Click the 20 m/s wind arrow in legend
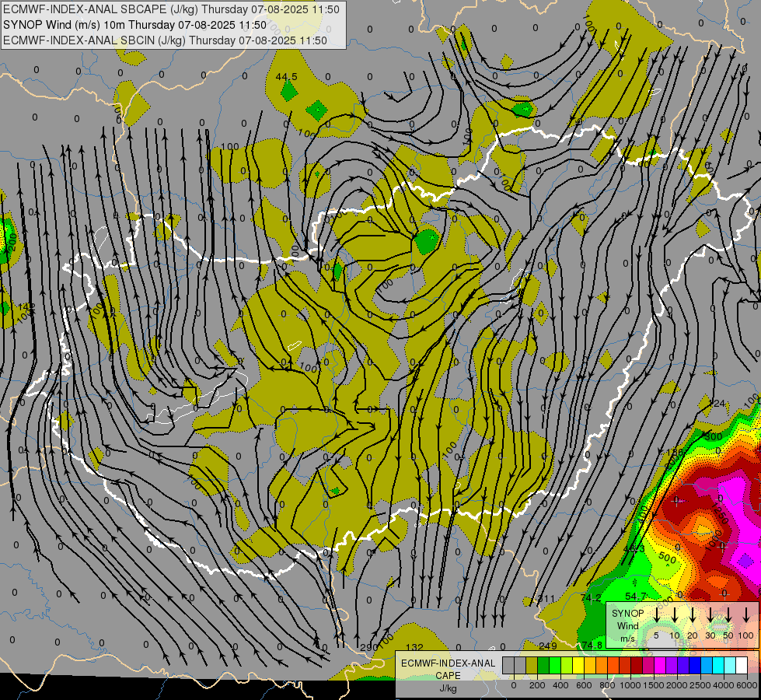The height and width of the screenshot is (700, 761). point(692,614)
